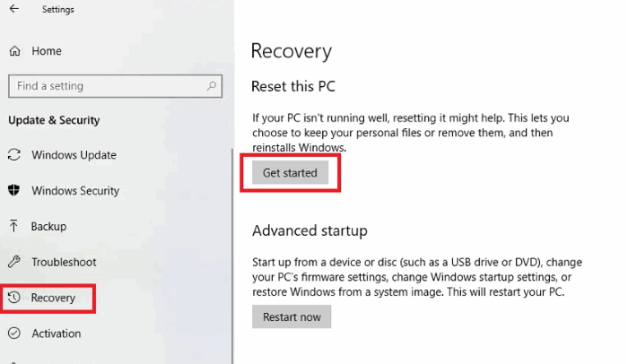Open the Home label in sidebar
The width and height of the screenshot is (628, 364).
47,51
